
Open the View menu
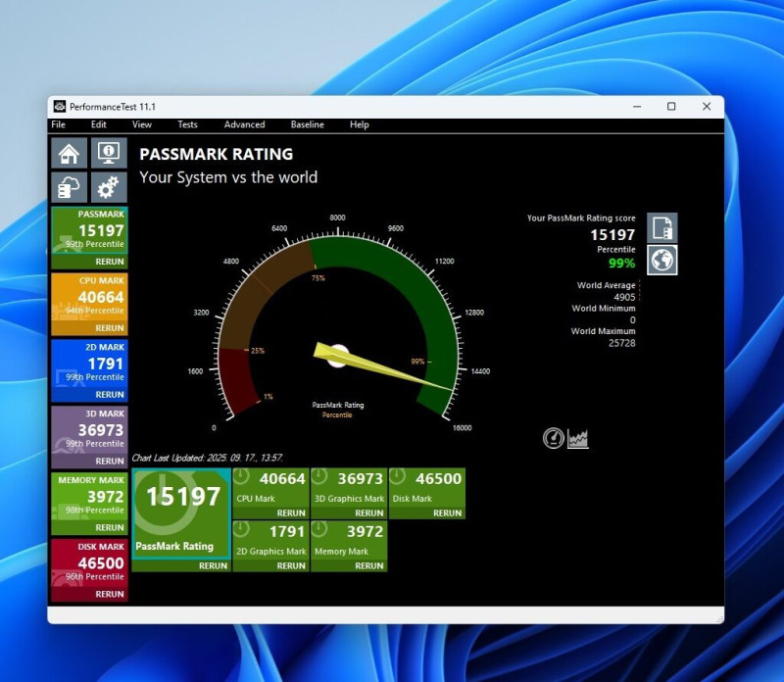point(141,124)
